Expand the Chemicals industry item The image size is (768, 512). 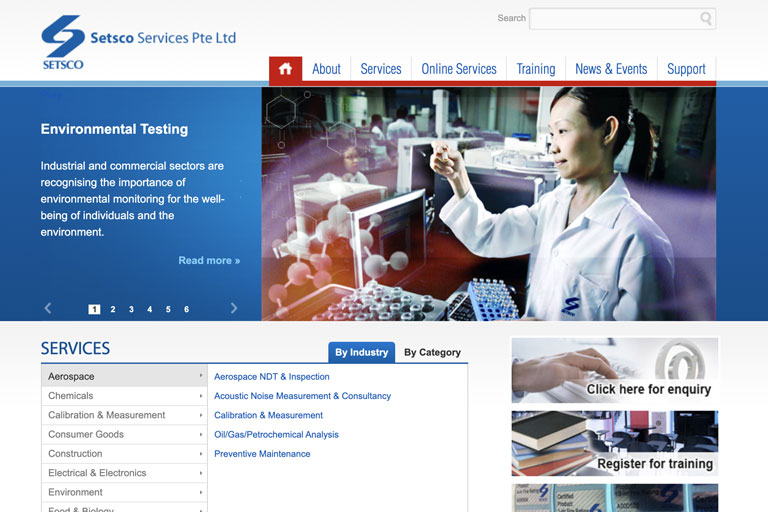124,396
